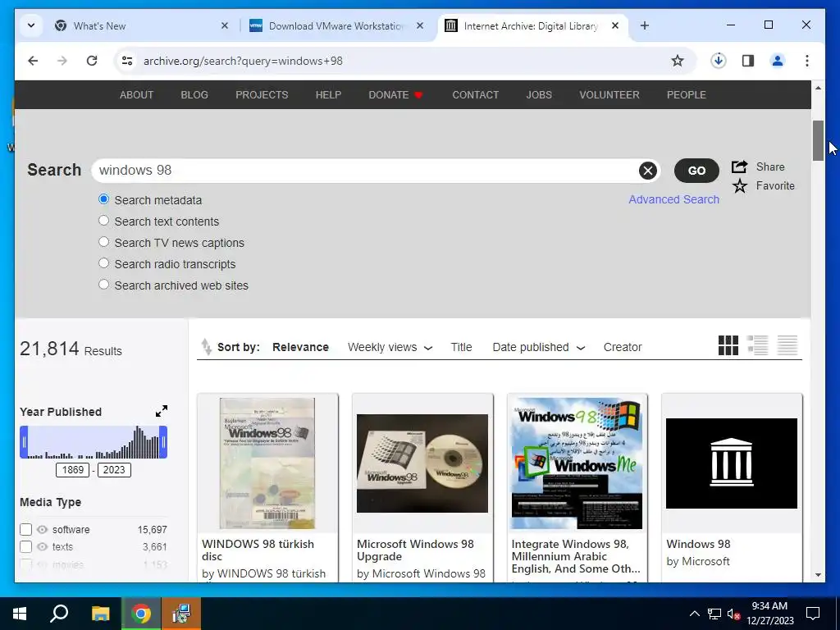The height and width of the screenshot is (630, 840).
Task: Expand Year Published histogram
Action: pyautogui.click(x=162, y=411)
